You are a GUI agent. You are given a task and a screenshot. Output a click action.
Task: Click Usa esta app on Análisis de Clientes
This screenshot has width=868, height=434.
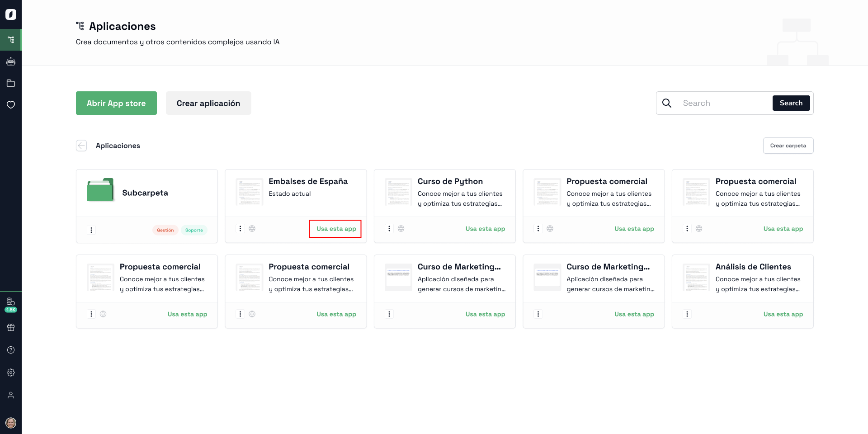(783, 314)
